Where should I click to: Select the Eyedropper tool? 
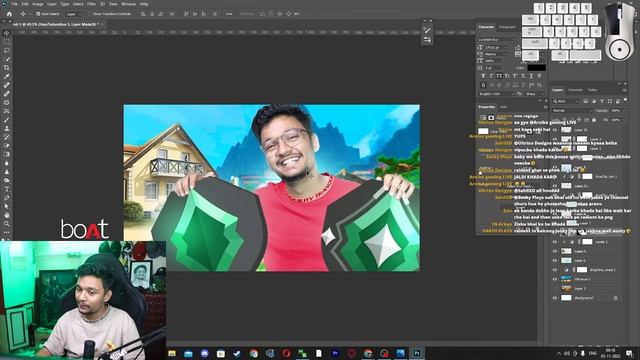(7, 76)
